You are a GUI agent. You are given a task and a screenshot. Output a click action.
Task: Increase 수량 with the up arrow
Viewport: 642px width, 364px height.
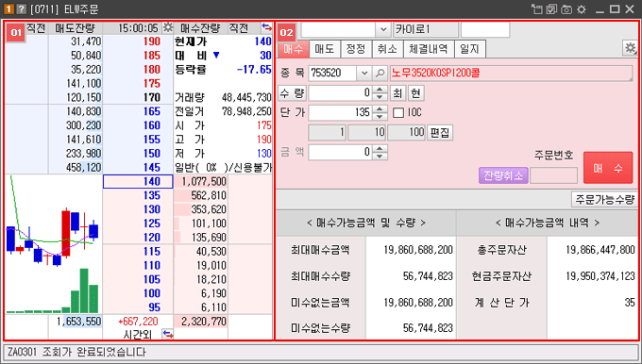tap(380, 90)
